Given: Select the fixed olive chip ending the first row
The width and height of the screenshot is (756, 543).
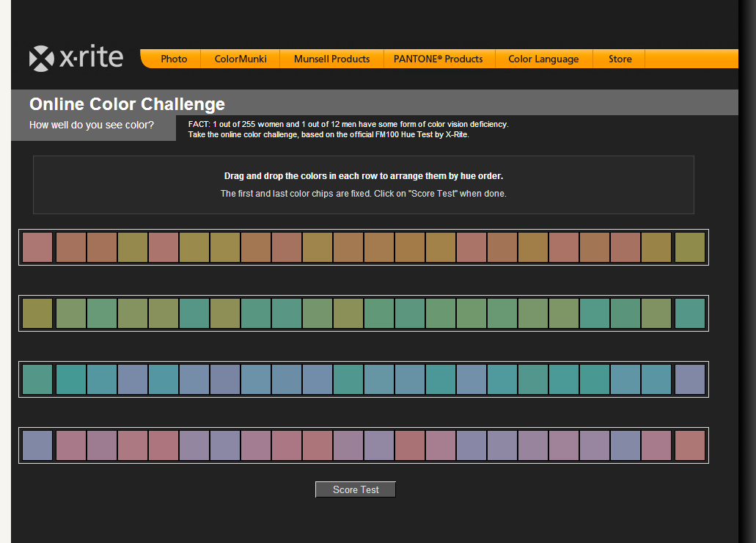Looking at the screenshot, I should pyautogui.click(x=690, y=247).
